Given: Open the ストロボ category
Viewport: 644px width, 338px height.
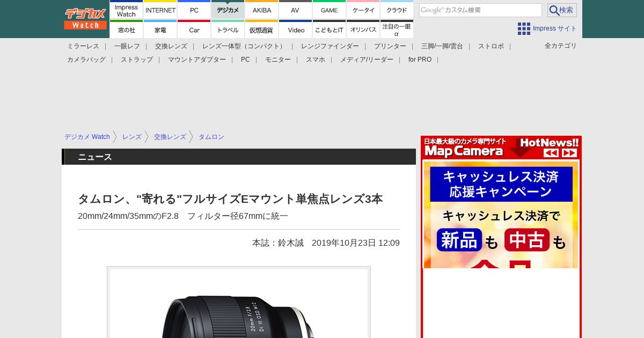Looking at the screenshot, I should tap(491, 46).
